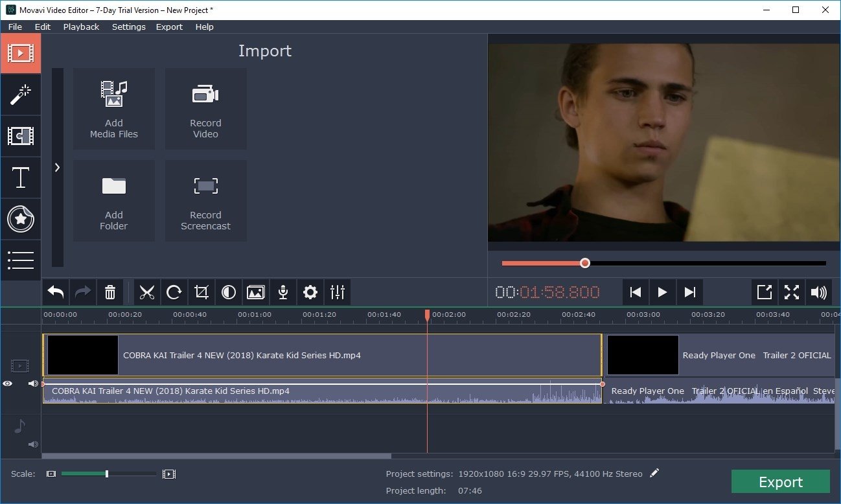Open the More tools list tab
841x504 pixels.
[20, 260]
